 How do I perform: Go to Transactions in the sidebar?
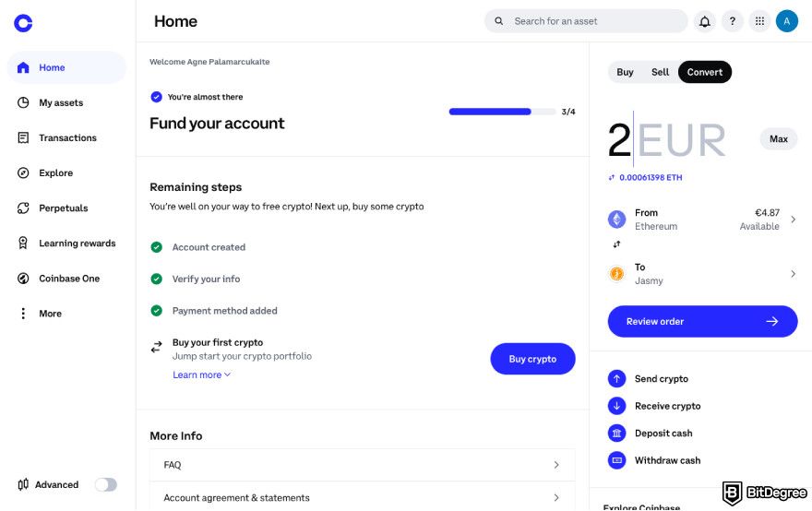(x=67, y=137)
